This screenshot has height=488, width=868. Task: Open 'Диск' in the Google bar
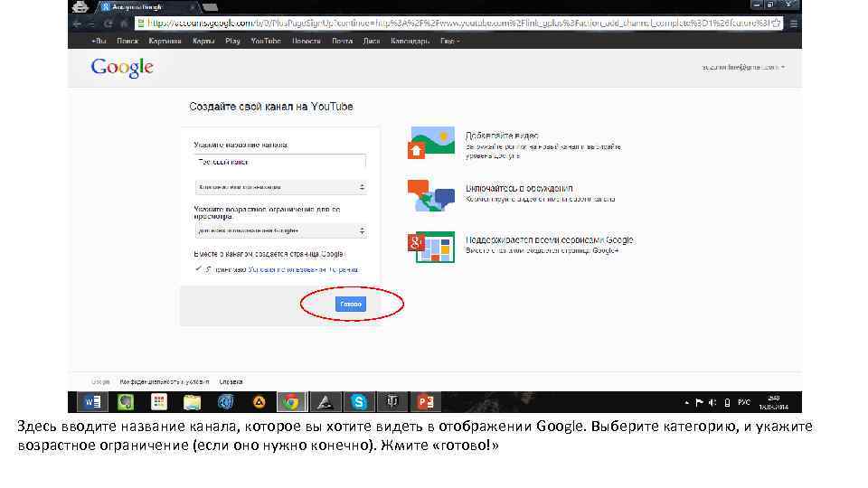point(372,41)
